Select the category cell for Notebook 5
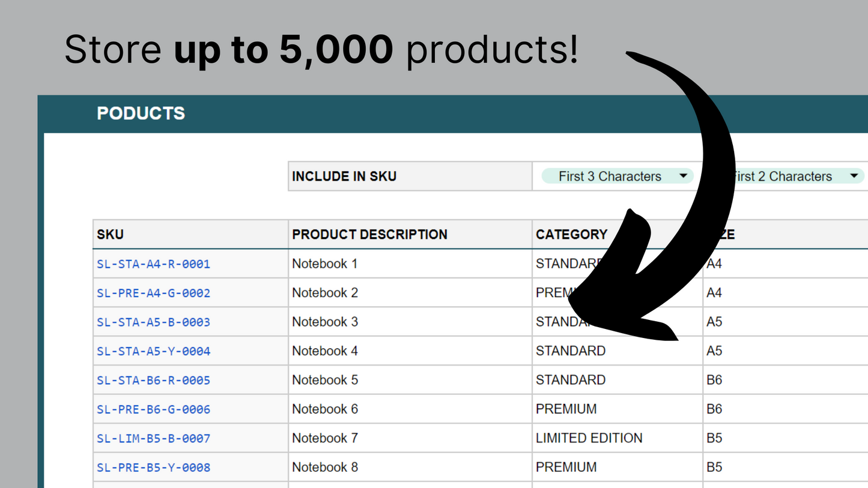The image size is (868, 488). pyautogui.click(x=570, y=380)
